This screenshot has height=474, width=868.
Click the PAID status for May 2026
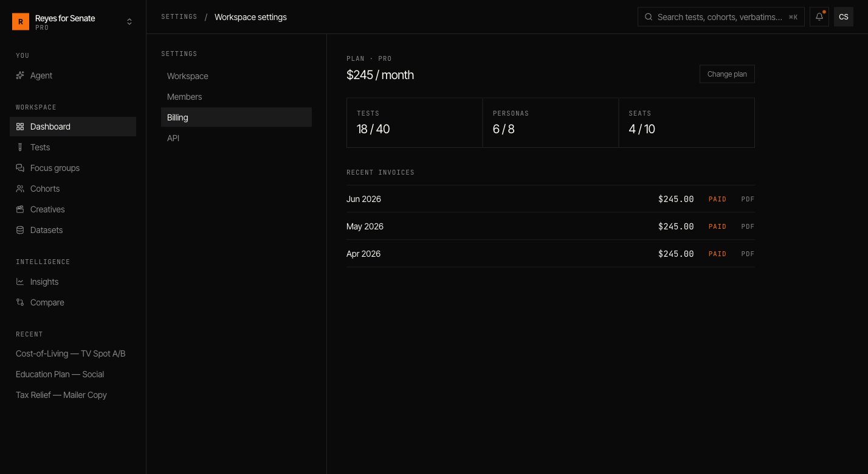click(x=717, y=226)
